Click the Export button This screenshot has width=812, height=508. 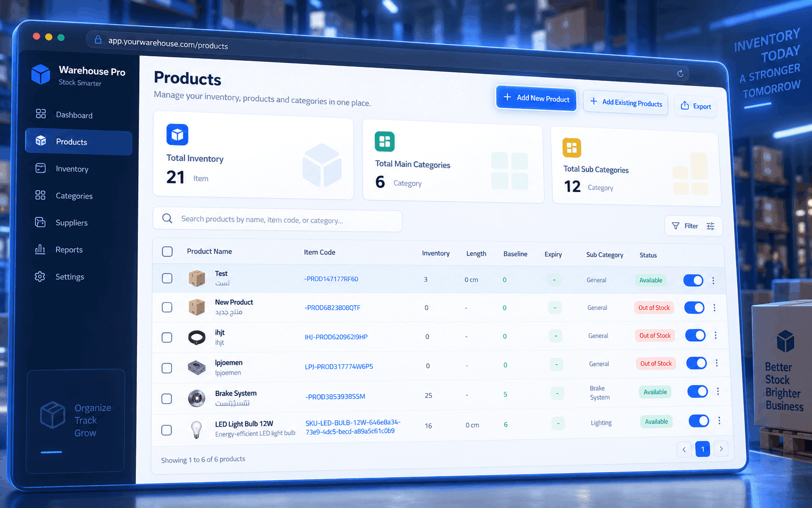695,106
